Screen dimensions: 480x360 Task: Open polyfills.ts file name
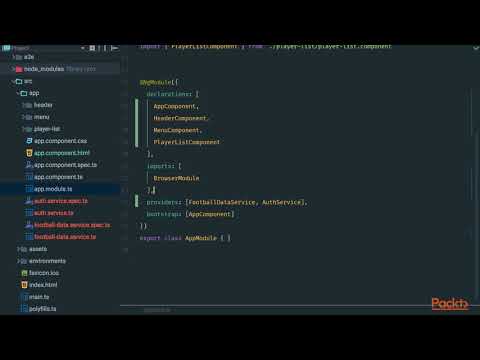click(x=42, y=309)
